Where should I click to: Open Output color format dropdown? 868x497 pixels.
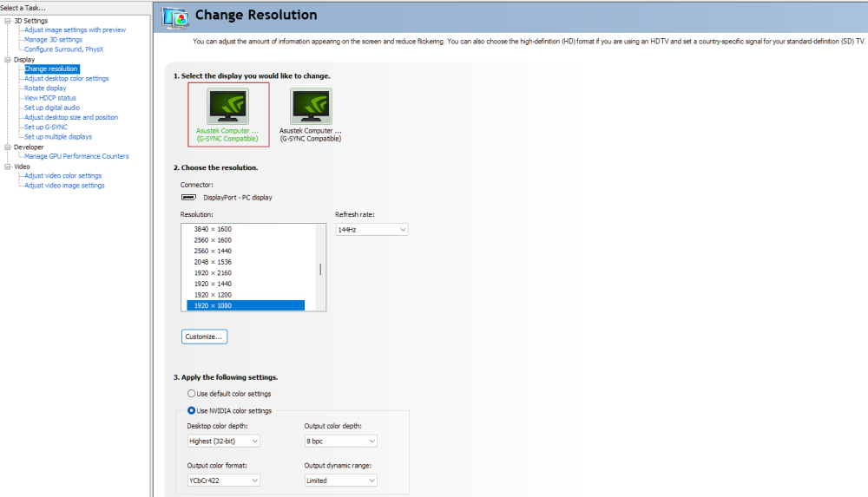tap(223, 481)
